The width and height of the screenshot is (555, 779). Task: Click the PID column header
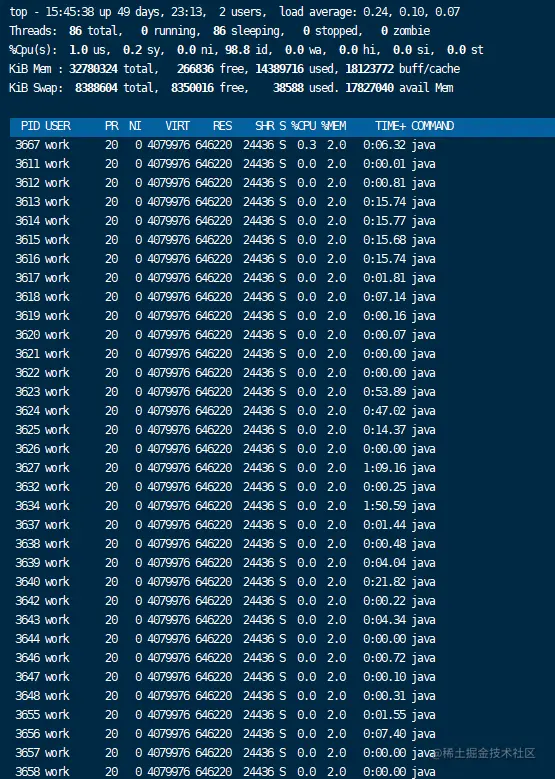(x=30, y=126)
